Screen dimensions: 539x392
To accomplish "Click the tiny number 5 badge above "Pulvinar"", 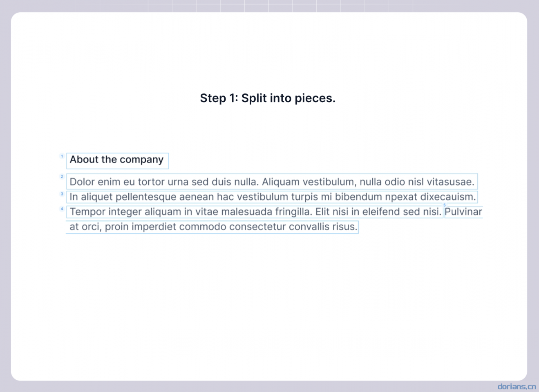I will pyautogui.click(x=445, y=205).
